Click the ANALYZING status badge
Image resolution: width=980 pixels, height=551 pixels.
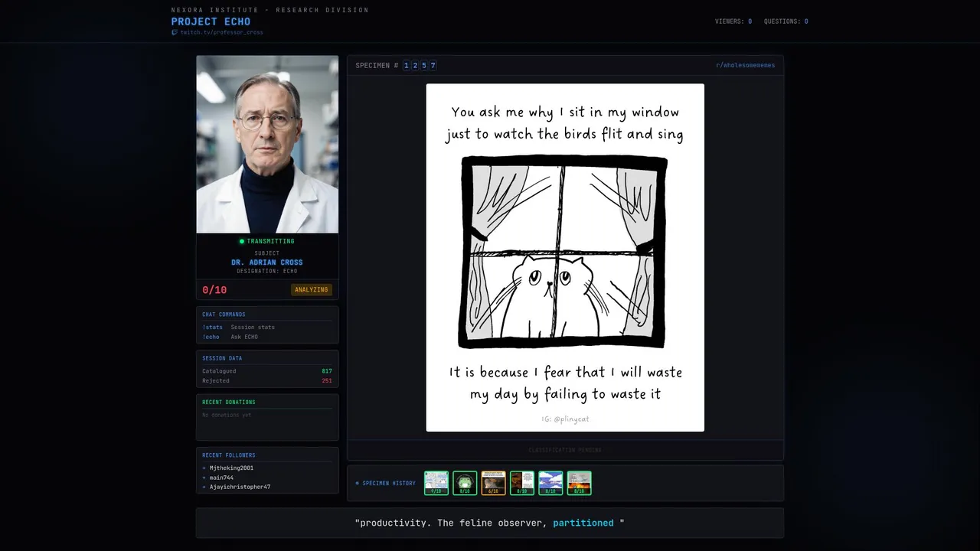click(312, 290)
